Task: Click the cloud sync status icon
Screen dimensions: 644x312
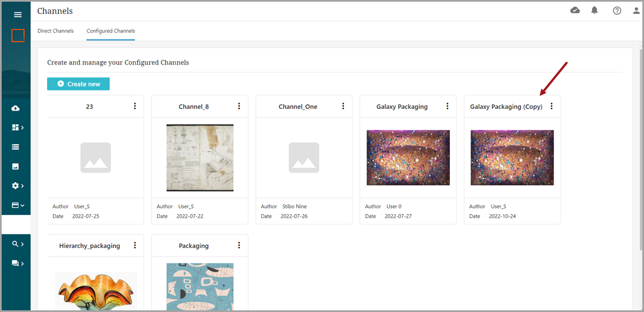Action: [575, 11]
